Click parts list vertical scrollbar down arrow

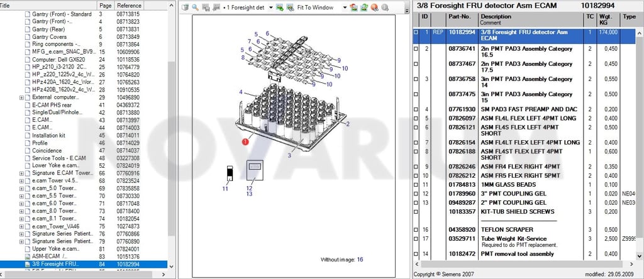(x=640, y=257)
